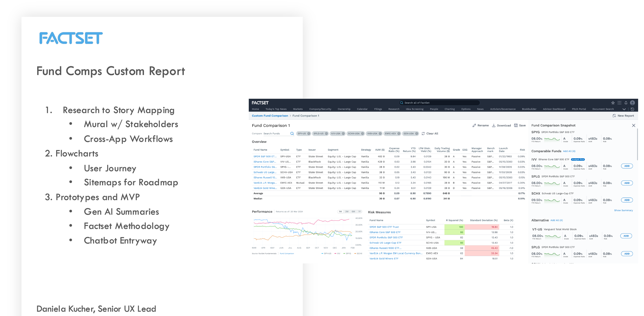This screenshot has height=316, width=644.
Task: Open iShares Core S&P... in the Overview table
Action: (265, 162)
